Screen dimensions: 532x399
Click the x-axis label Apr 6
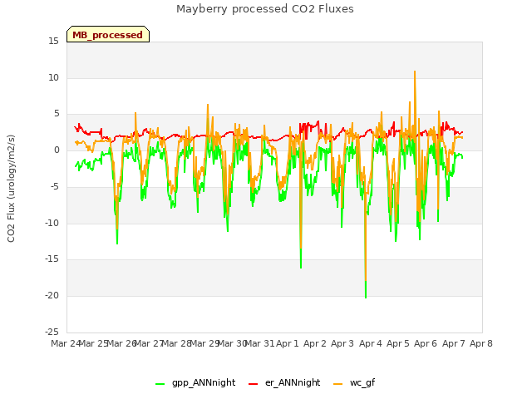(426, 343)
